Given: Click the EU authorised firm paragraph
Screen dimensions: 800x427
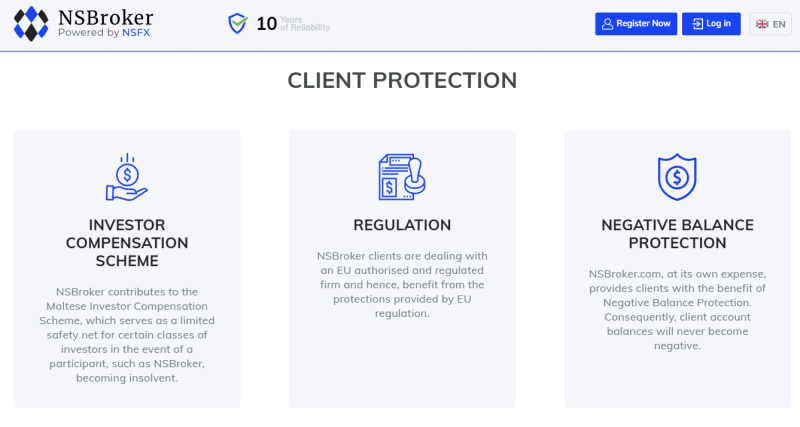Looking at the screenshot, I should tap(402, 285).
